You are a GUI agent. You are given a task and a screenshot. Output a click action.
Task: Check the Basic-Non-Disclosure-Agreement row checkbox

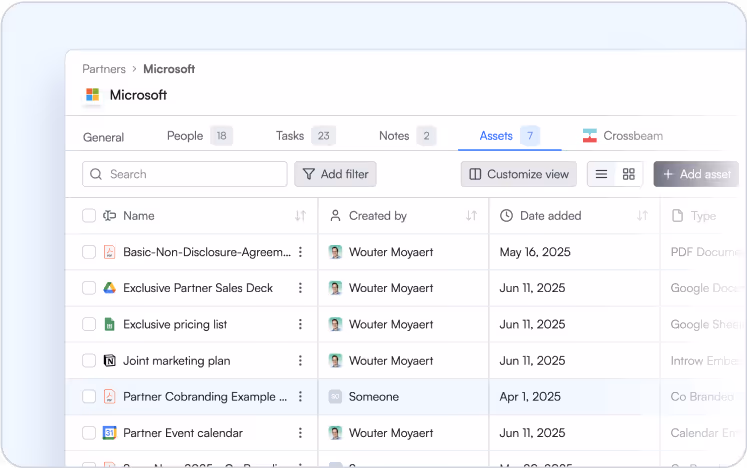point(89,252)
